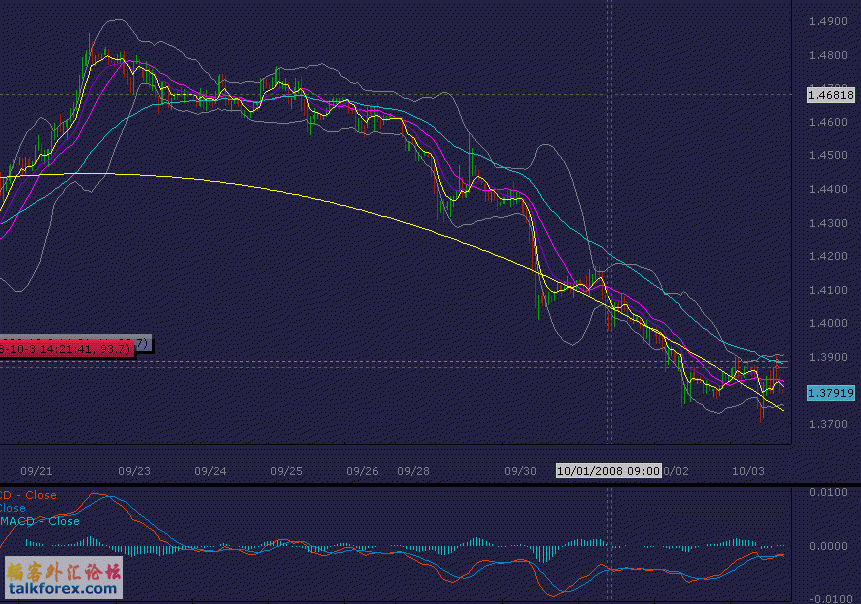Click the 1.3700 price axis label
The image size is (861, 604).
pyautogui.click(x=828, y=424)
